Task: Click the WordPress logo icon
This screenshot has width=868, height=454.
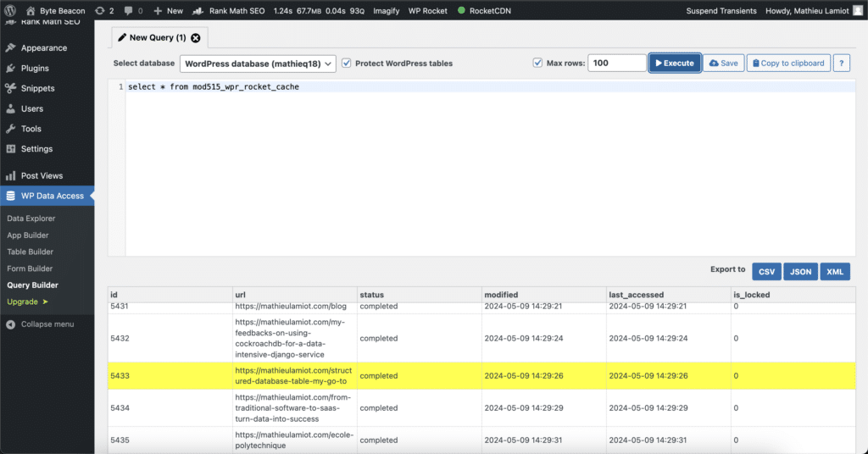Action: coord(10,10)
